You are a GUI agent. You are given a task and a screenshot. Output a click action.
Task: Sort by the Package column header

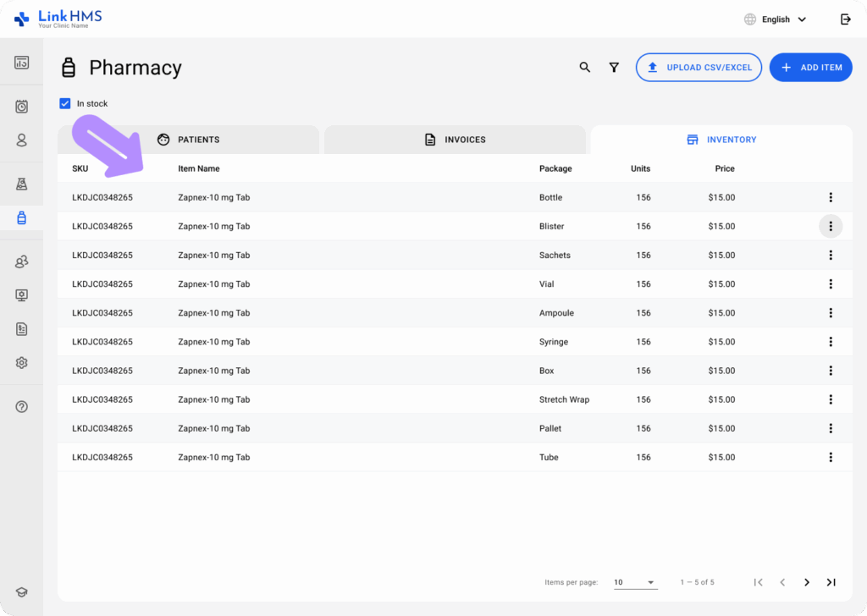coord(555,168)
